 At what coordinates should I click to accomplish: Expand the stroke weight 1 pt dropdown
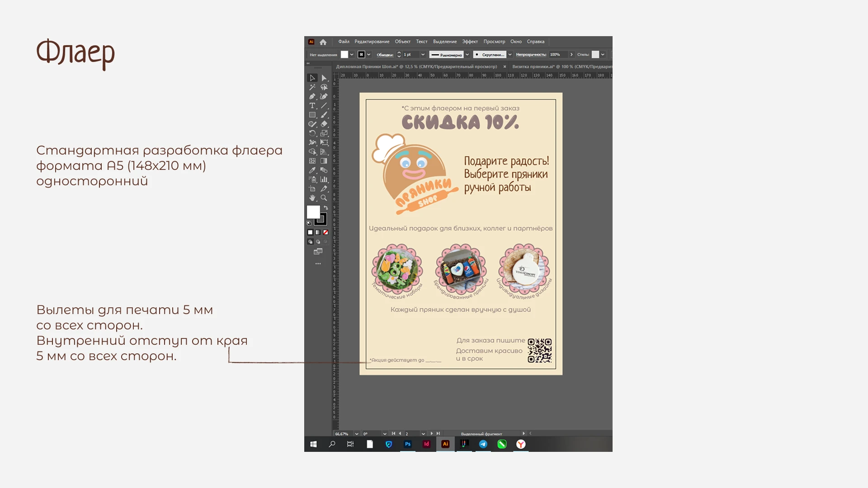(423, 55)
